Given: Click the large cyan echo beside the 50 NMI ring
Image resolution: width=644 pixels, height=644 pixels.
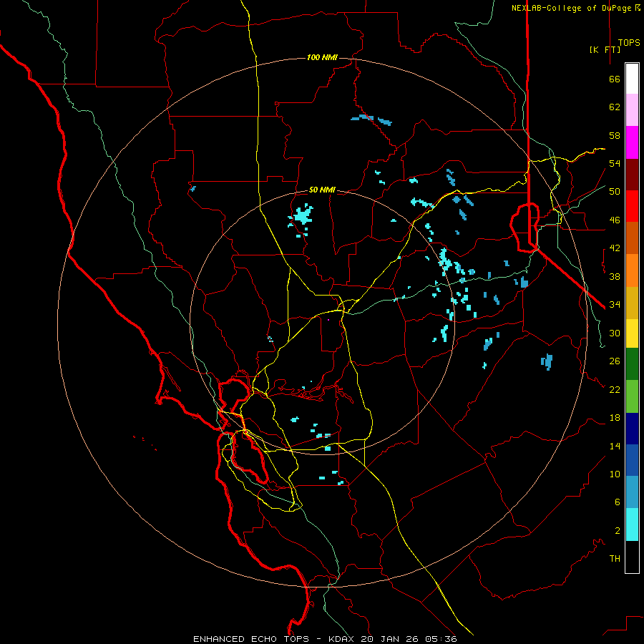Looking at the screenshot, I should point(302,215).
